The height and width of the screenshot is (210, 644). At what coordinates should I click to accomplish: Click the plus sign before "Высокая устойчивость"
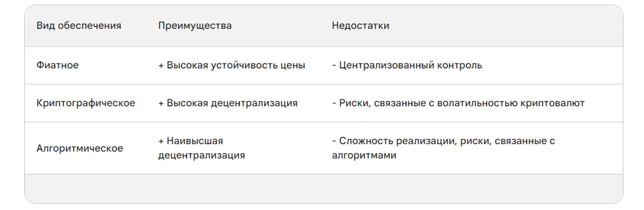point(161,66)
